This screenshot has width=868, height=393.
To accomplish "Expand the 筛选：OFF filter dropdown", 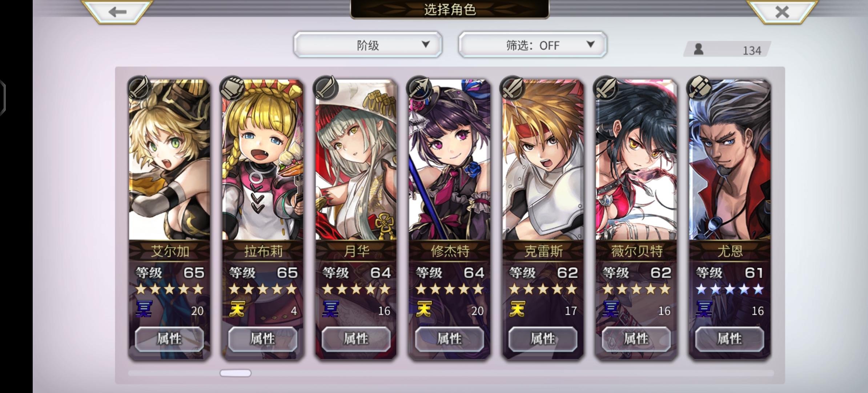I will click(533, 45).
